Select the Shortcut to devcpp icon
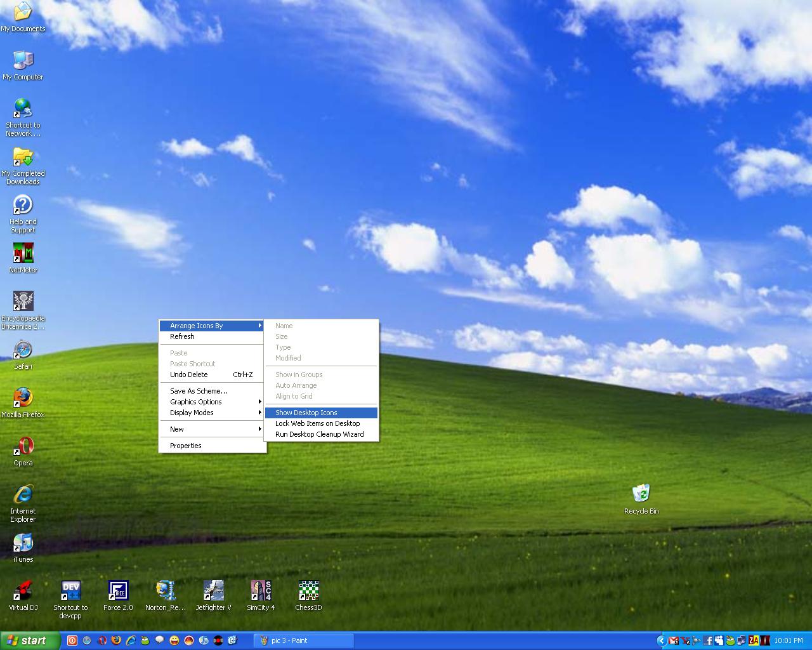Viewport: 812px width, 650px height. pos(70,600)
